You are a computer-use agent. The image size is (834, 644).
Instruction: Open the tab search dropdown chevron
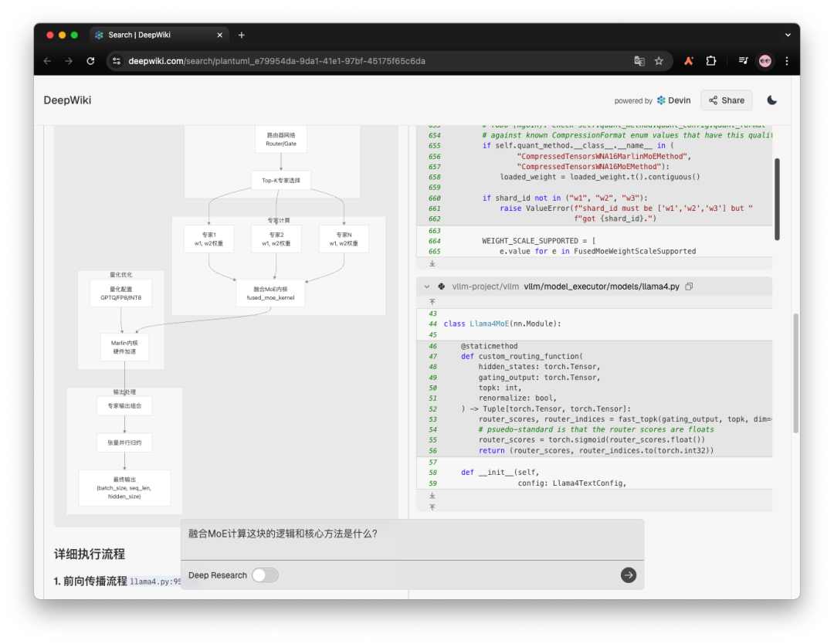[x=788, y=35]
